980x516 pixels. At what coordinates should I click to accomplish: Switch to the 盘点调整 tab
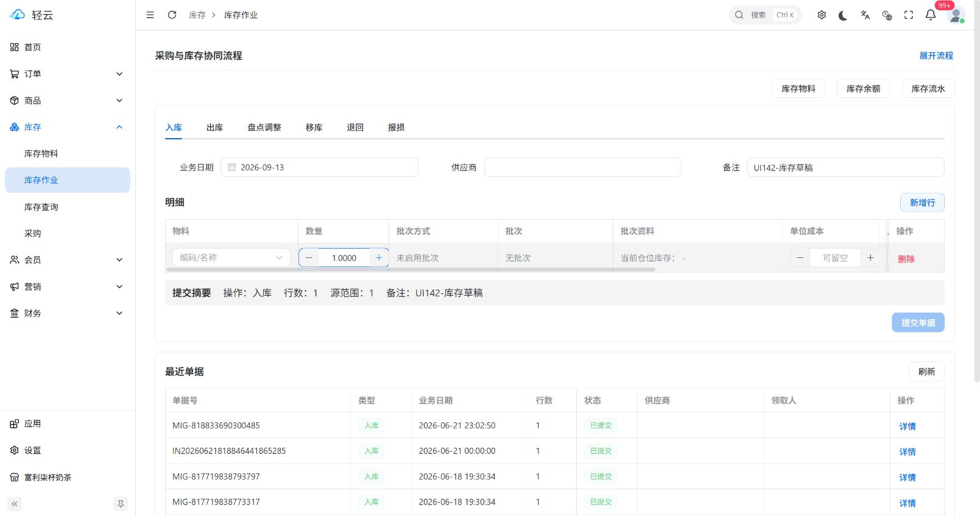[264, 127]
